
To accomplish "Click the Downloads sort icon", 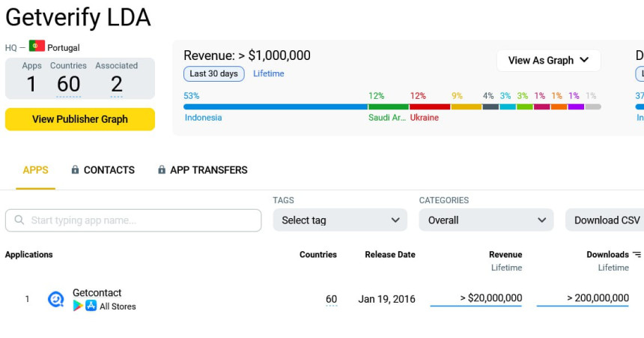I will click(x=637, y=255).
